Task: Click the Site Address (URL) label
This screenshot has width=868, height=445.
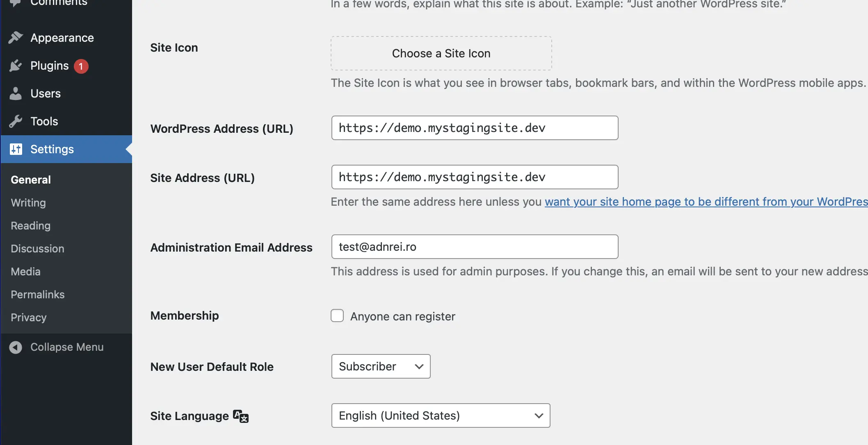Action: [203, 178]
